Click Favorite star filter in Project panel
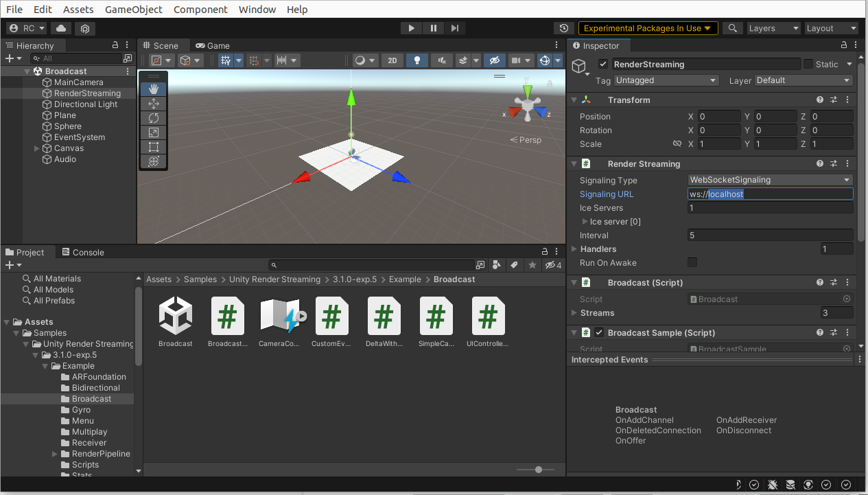 [x=532, y=265]
